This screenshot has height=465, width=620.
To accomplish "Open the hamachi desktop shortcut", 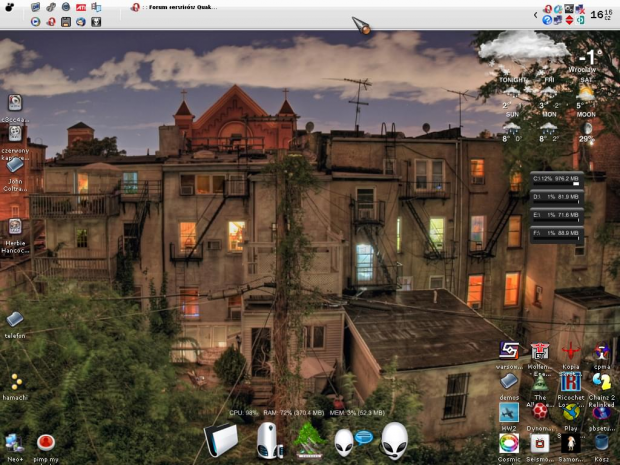I will 15,382.
